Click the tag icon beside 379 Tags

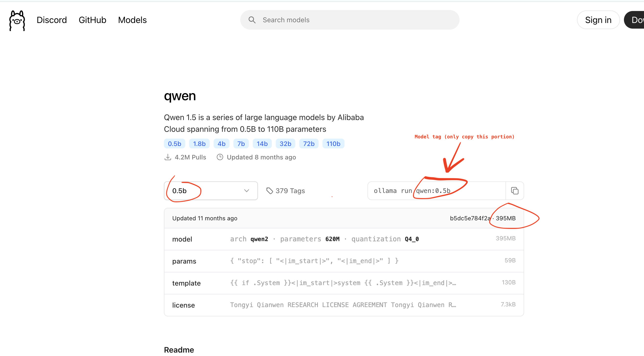pyautogui.click(x=269, y=191)
